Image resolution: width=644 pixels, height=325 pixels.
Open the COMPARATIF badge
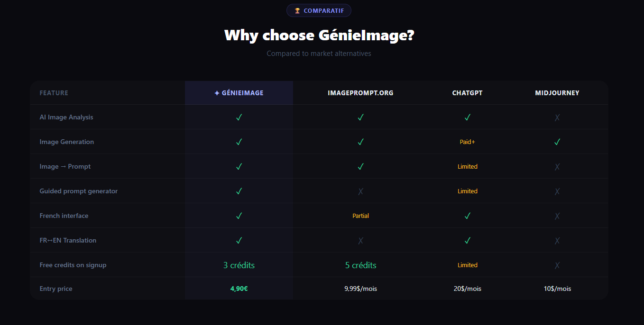[x=319, y=10]
